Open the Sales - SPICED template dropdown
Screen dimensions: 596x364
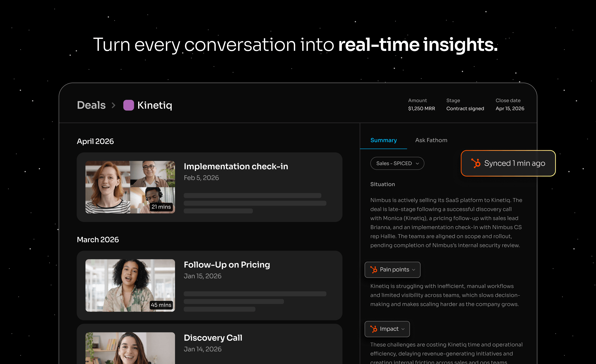point(397,163)
